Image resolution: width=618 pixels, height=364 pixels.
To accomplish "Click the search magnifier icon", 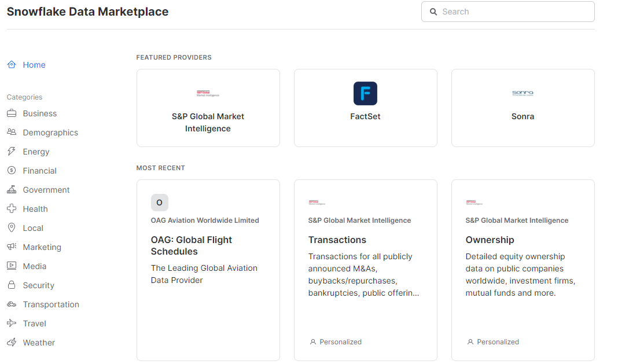I will (433, 12).
